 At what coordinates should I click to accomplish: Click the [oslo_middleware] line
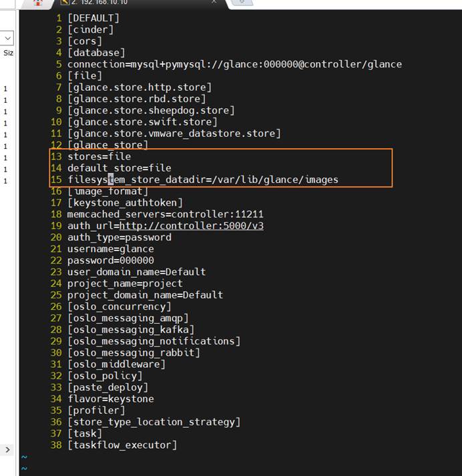point(117,365)
